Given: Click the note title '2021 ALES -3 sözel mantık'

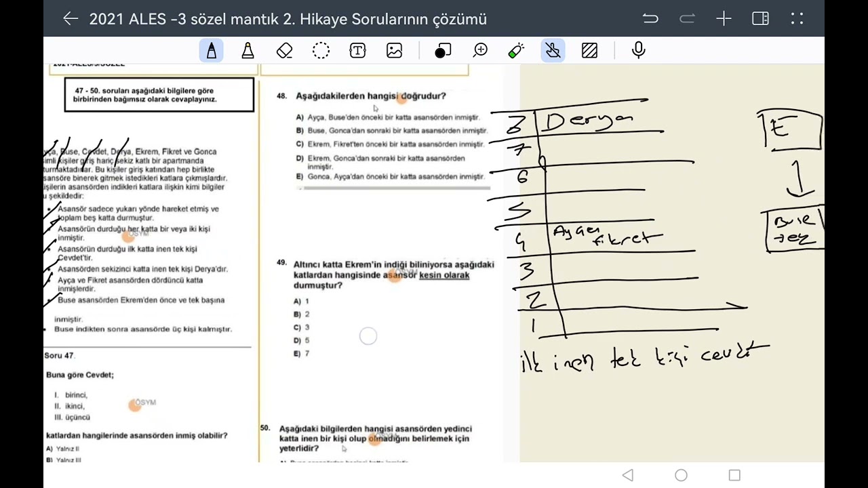Looking at the screenshot, I should [x=288, y=19].
